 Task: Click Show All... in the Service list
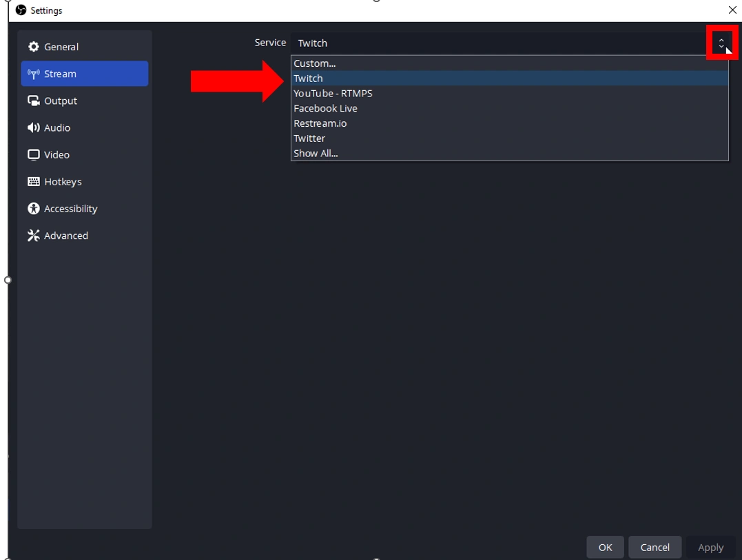(510, 153)
